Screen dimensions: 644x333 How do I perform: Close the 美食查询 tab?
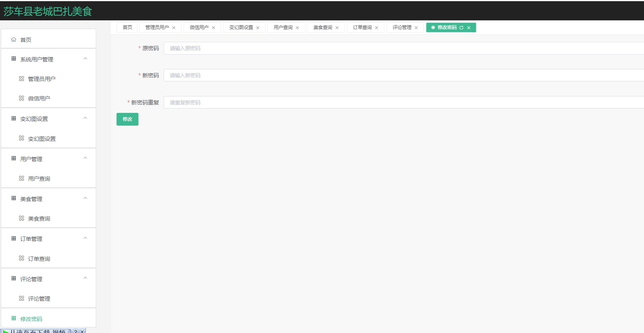pyautogui.click(x=337, y=28)
